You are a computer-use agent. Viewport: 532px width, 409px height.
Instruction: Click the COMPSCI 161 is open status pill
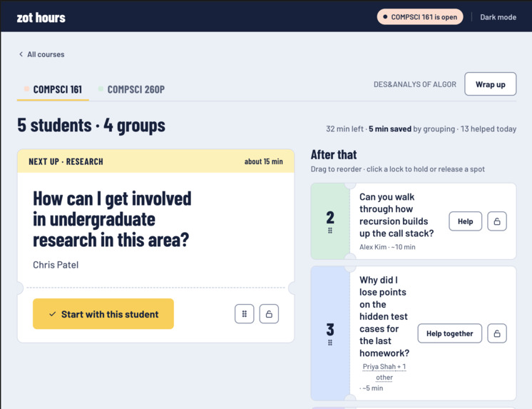click(420, 17)
